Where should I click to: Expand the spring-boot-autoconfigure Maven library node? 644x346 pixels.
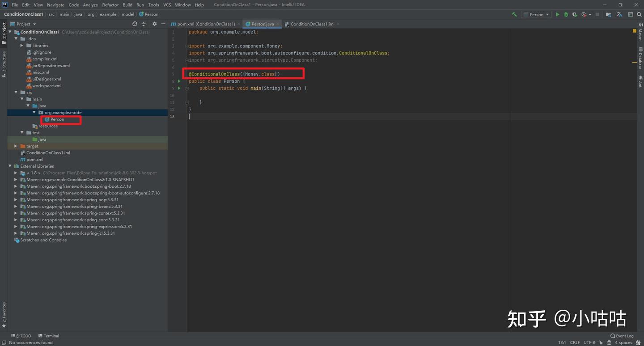pos(16,193)
